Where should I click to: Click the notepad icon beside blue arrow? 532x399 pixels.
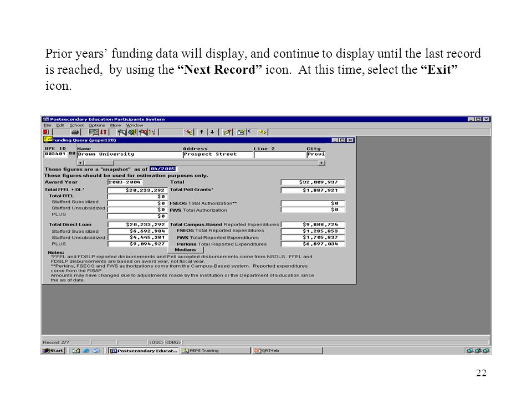[x=241, y=132]
